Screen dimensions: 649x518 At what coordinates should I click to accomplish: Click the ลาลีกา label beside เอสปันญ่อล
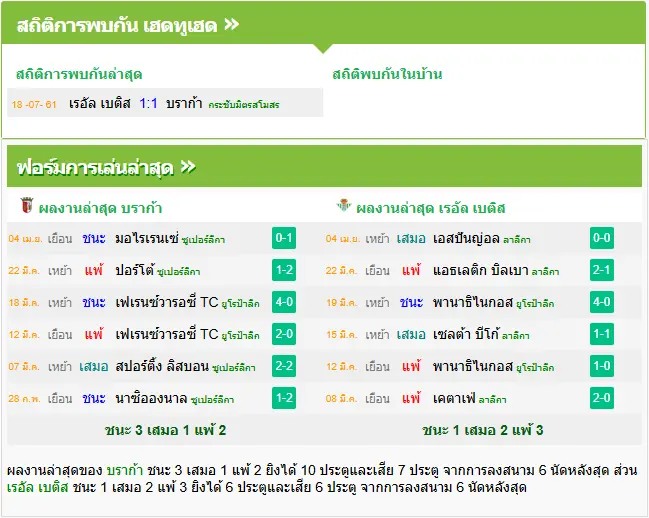517,240
